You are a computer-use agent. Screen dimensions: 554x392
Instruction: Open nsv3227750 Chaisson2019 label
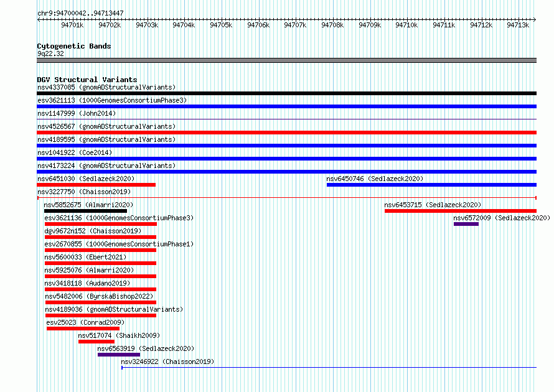click(x=84, y=192)
